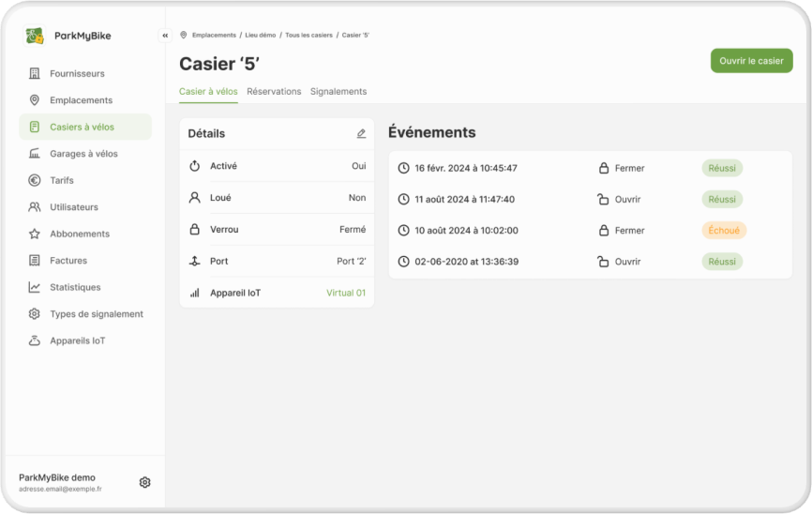Viewport: 812px width, 514px height.
Task: Open Utilisateurs page
Action: click(x=73, y=207)
